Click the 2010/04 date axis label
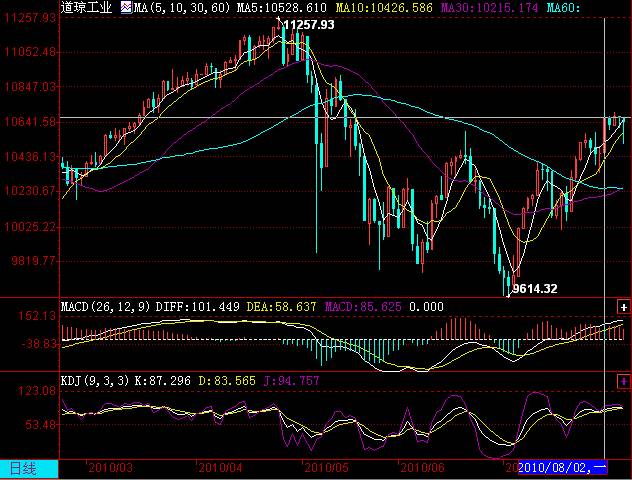Image resolution: width=632 pixels, height=480 pixels. coord(220,468)
